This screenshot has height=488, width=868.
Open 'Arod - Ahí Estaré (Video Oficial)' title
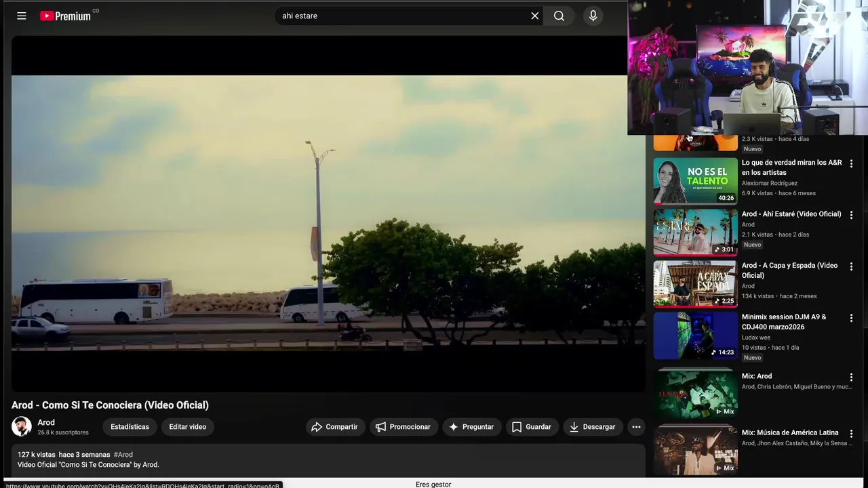[791, 214]
